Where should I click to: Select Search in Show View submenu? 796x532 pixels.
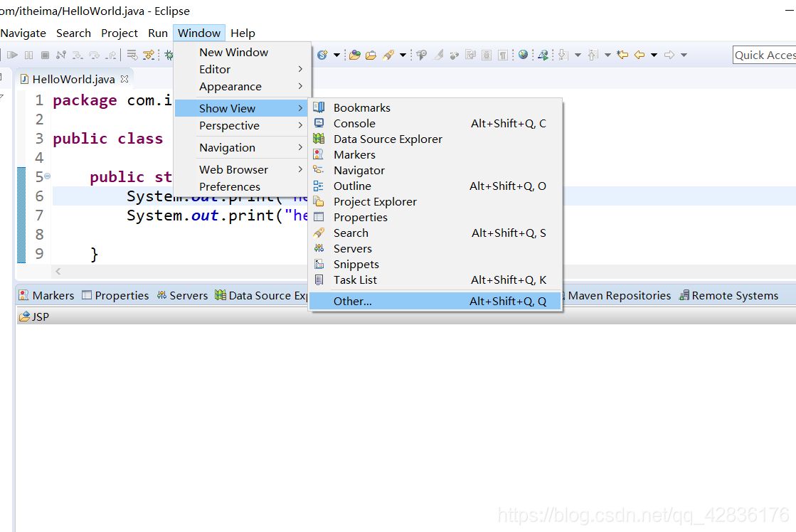click(435, 233)
